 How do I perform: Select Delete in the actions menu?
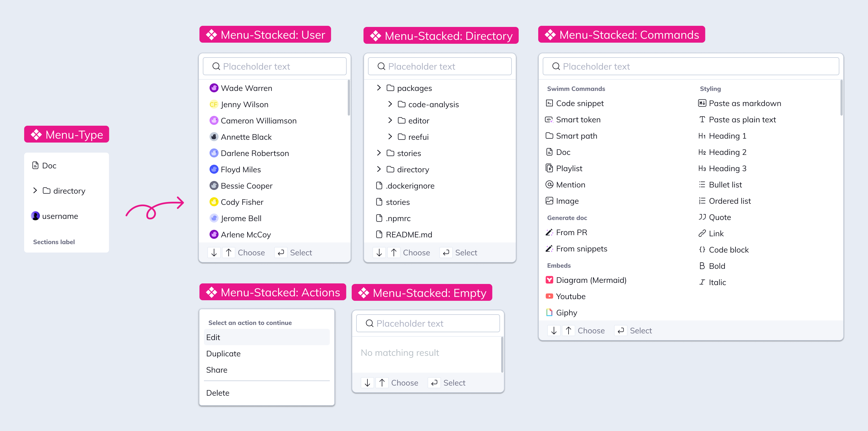(x=218, y=393)
